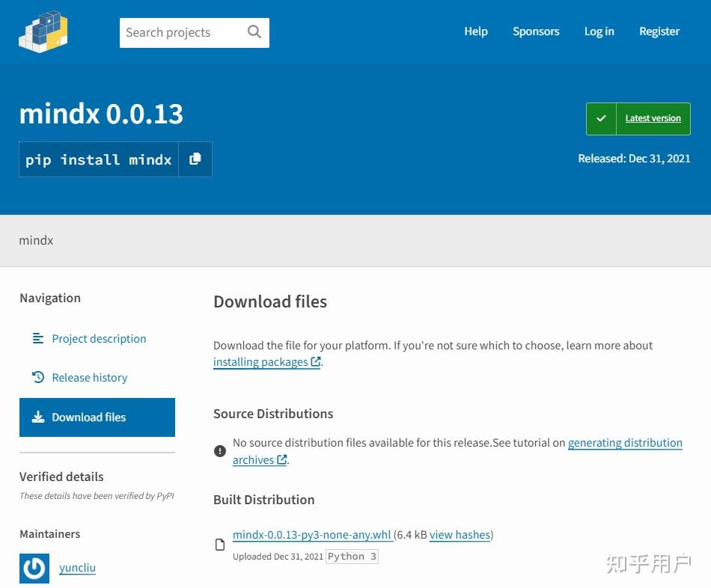
Task: Open the Sponsors page
Action: (x=536, y=31)
